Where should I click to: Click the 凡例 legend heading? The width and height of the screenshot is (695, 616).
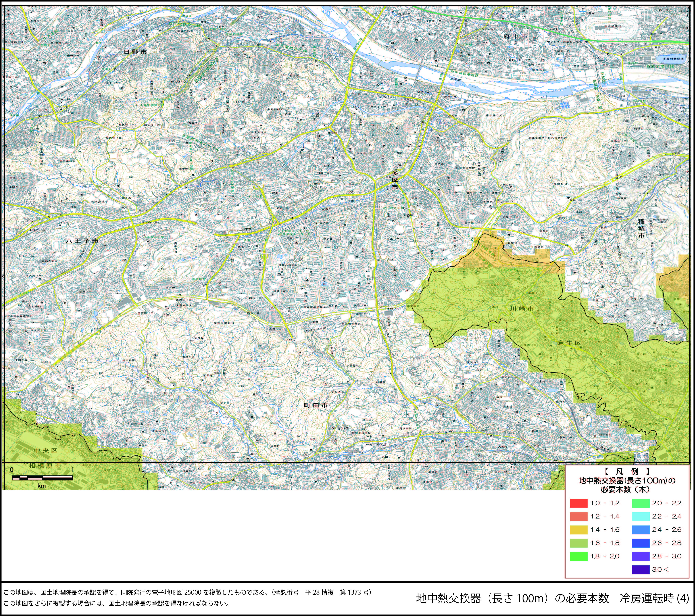627,471
